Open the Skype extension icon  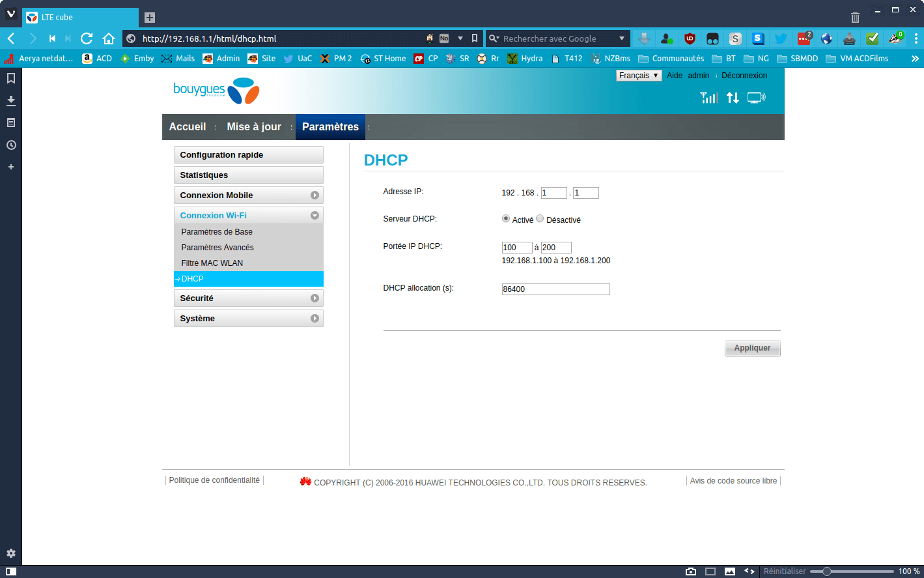coord(758,38)
